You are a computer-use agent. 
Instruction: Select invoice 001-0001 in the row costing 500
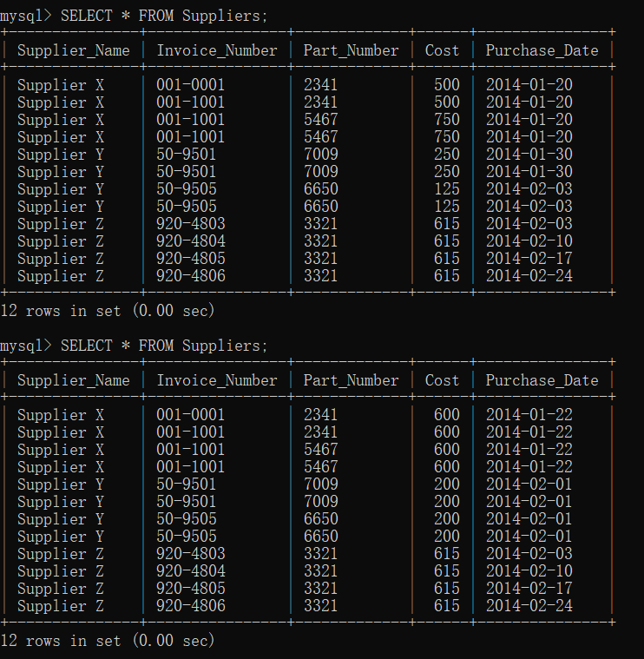click(190, 85)
